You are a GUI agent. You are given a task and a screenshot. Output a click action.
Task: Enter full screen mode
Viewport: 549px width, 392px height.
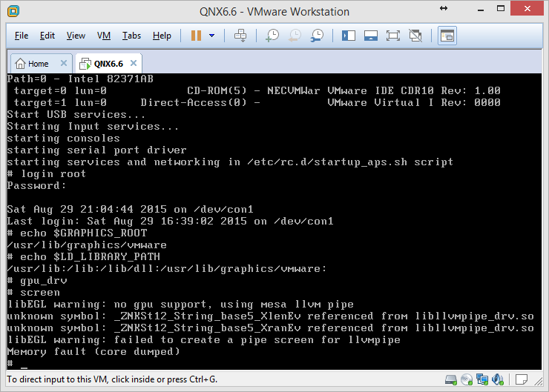[393, 35]
